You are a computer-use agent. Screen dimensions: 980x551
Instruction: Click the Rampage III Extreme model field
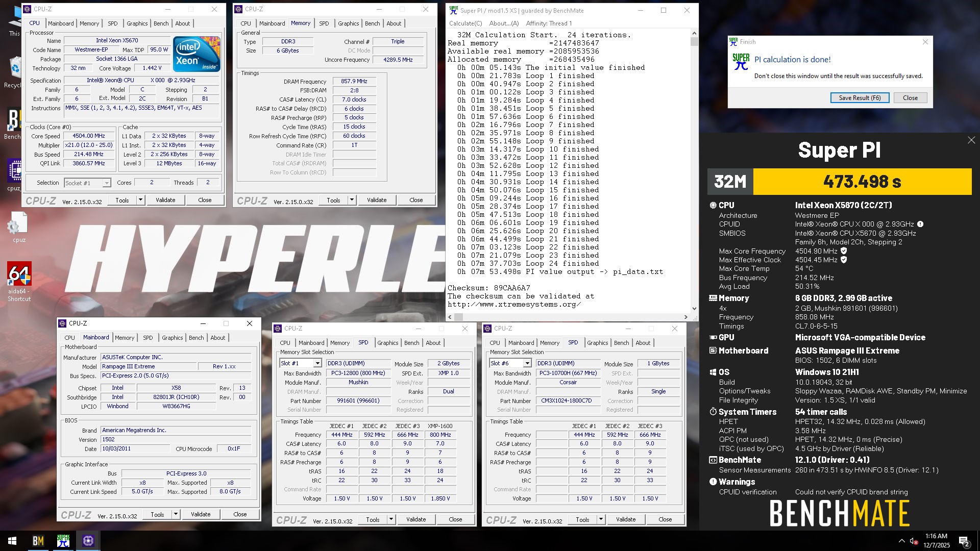coord(149,366)
